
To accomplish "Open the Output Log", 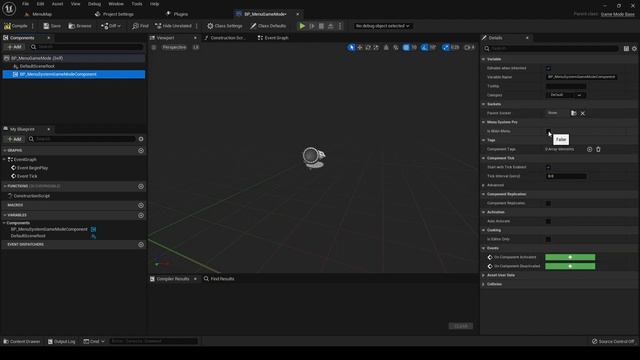I will (x=62, y=341).
